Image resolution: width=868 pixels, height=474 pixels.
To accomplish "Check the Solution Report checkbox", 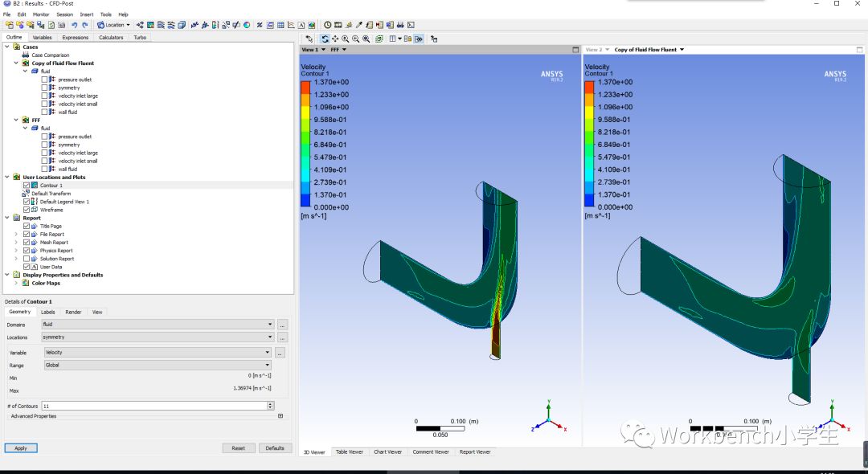I will 27,259.
